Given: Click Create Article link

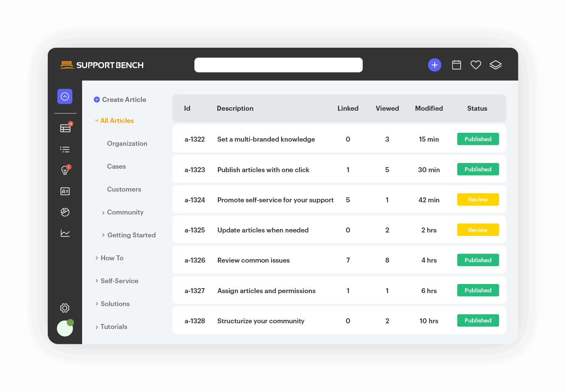Looking at the screenshot, I should [x=124, y=100].
